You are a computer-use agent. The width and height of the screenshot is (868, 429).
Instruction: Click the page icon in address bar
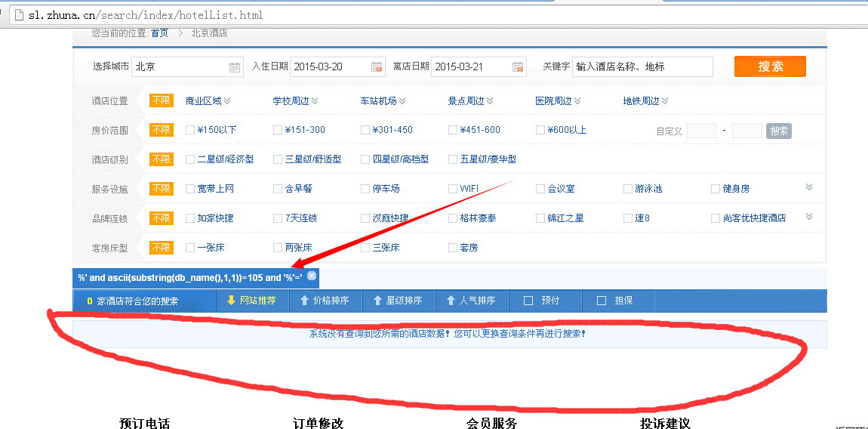(19, 15)
